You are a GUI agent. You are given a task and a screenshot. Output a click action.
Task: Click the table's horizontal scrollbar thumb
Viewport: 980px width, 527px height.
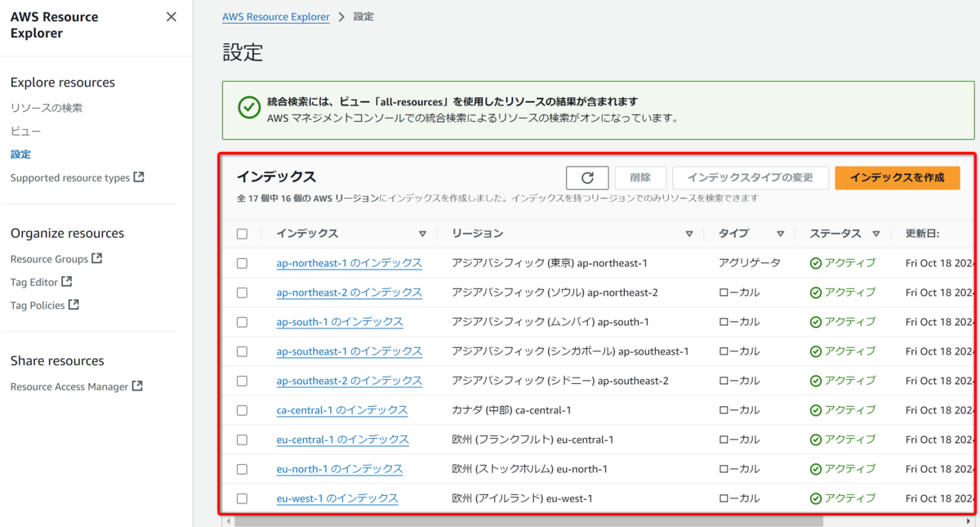(x=529, y=520)
